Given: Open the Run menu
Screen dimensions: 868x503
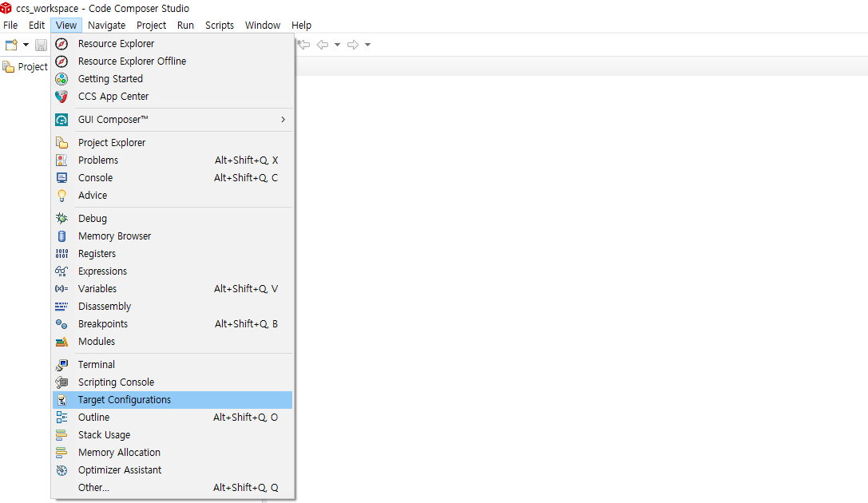Looking at the screenshot, I should (185, 26).
